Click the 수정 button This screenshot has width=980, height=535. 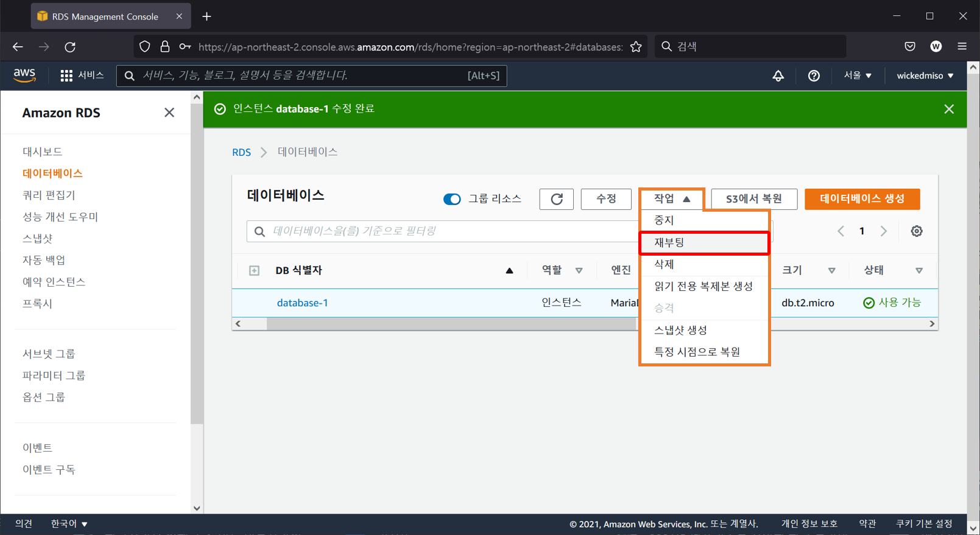pos(606,199)
